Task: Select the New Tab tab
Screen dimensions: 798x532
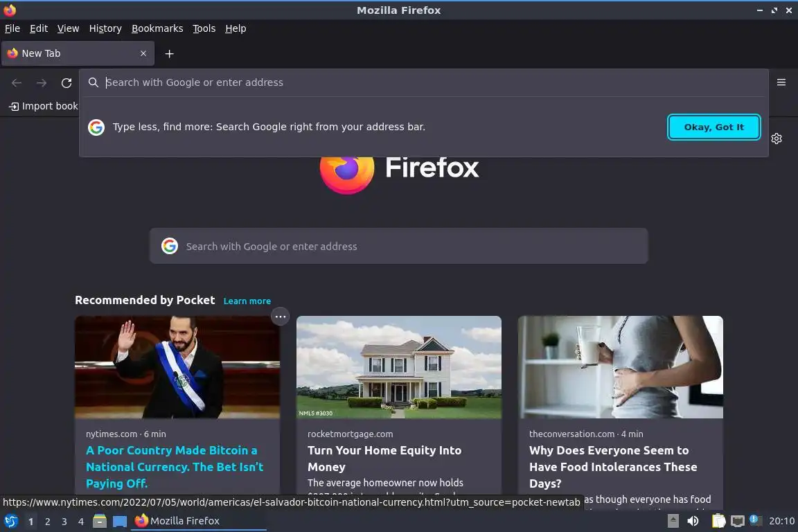Action: tap(78, 53)
